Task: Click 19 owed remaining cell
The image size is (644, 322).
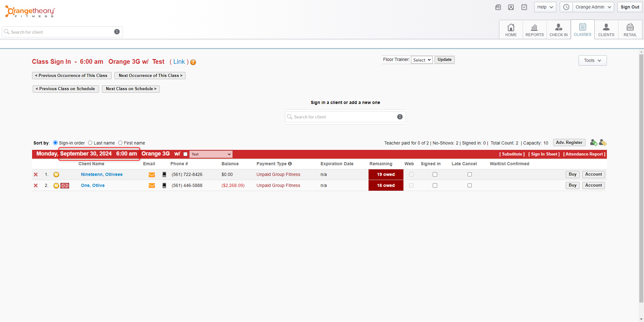Action: point(386,174)
